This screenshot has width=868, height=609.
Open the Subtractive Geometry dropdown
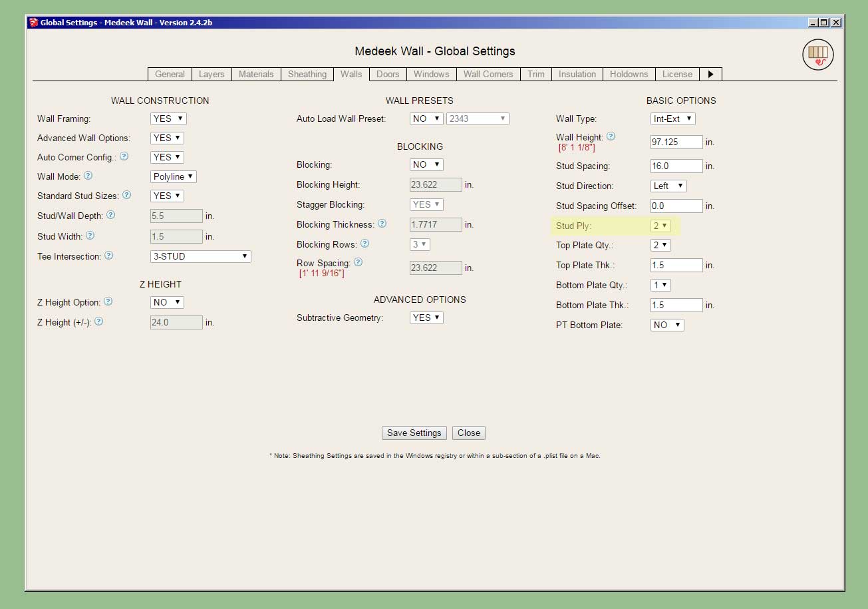click(426, 317)
